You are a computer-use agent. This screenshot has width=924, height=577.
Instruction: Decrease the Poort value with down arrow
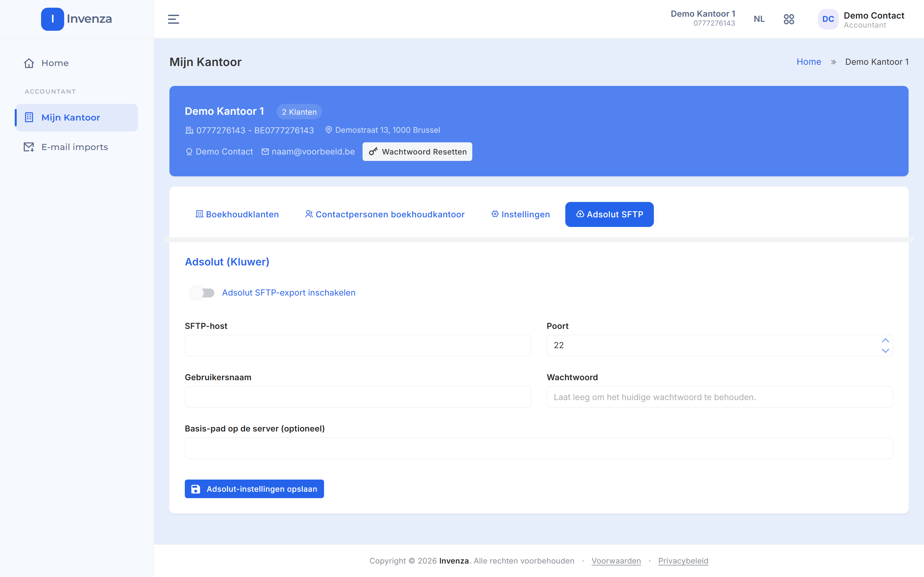pyautogui.click(x=886, y=351)
